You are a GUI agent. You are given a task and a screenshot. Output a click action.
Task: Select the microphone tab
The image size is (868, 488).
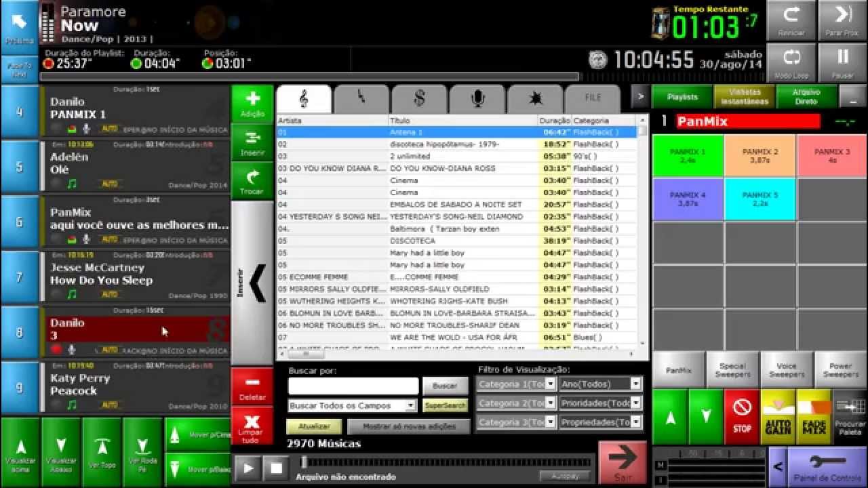pos(477,99)
